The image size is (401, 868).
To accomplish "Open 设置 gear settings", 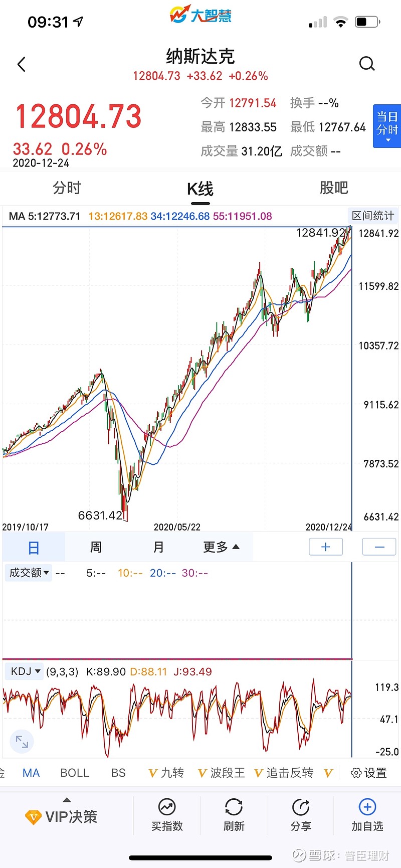I will click(x=369, y=773).
